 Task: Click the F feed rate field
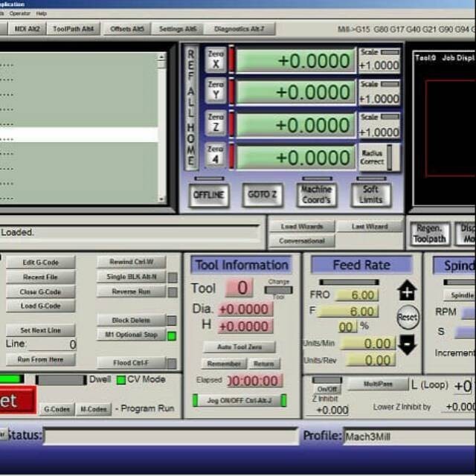pos(348,311)
